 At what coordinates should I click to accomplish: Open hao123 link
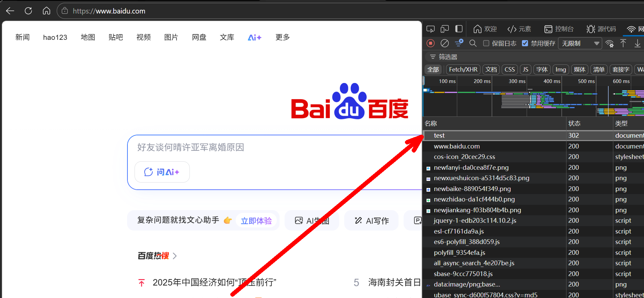55,37
